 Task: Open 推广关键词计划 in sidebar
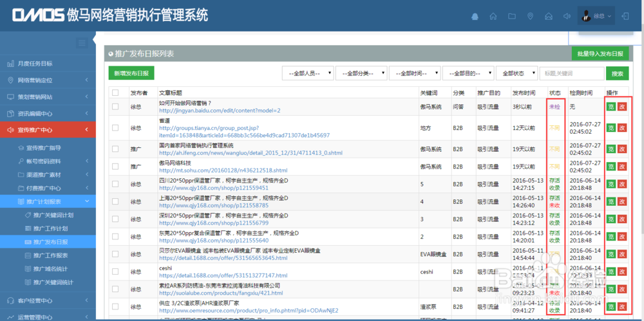(53, 215)
